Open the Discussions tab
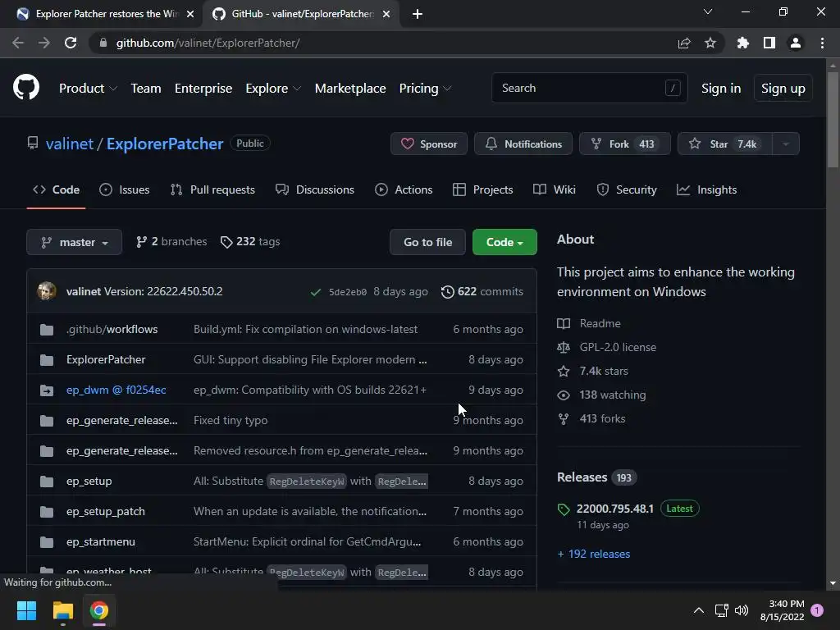The image size is (840, 630). 314,189
